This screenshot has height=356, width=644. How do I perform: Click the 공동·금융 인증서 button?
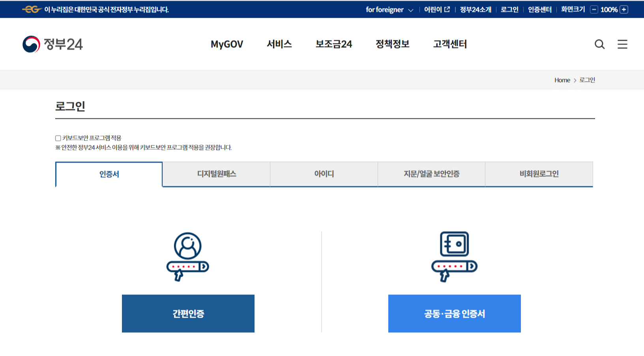454,313
